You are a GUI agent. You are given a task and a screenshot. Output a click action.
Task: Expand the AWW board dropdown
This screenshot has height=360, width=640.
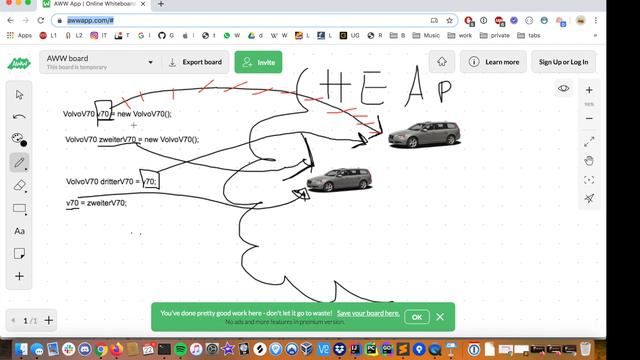[x=150, y=62]
